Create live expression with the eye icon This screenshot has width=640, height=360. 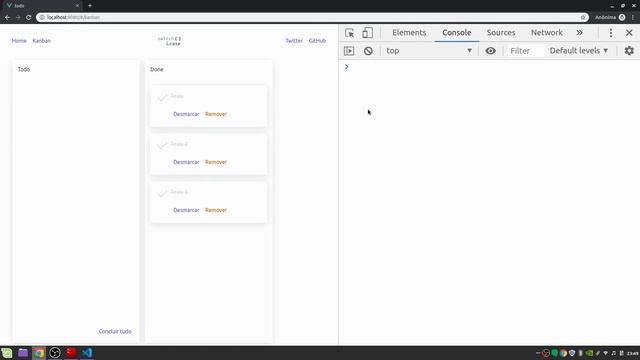(491, 51)
